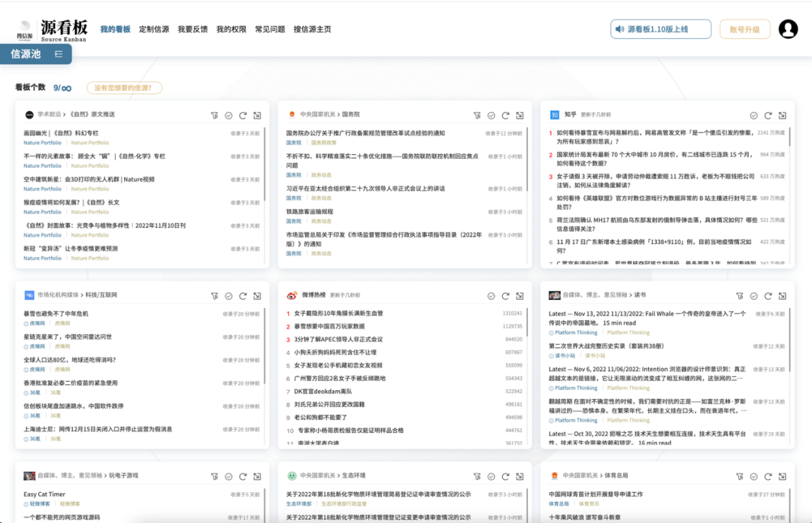Refresh the 微博热榜 card
This screenshot has width=812, height=523.
(x=505, y=296)
